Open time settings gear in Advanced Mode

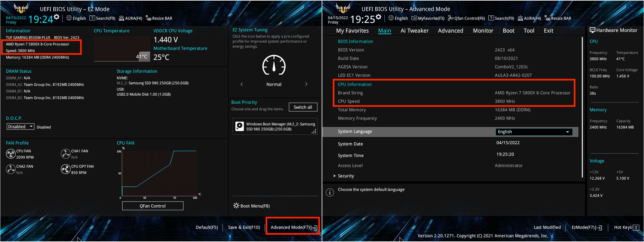(378, 17)
